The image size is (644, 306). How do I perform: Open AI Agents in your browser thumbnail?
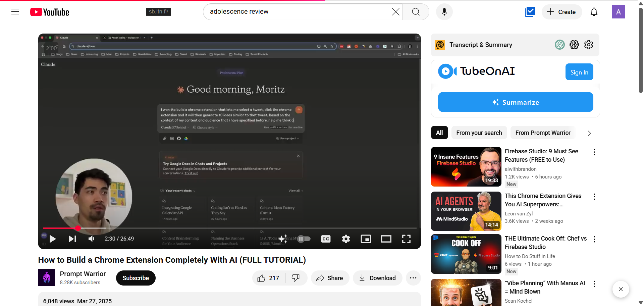(x=466, y=211)
